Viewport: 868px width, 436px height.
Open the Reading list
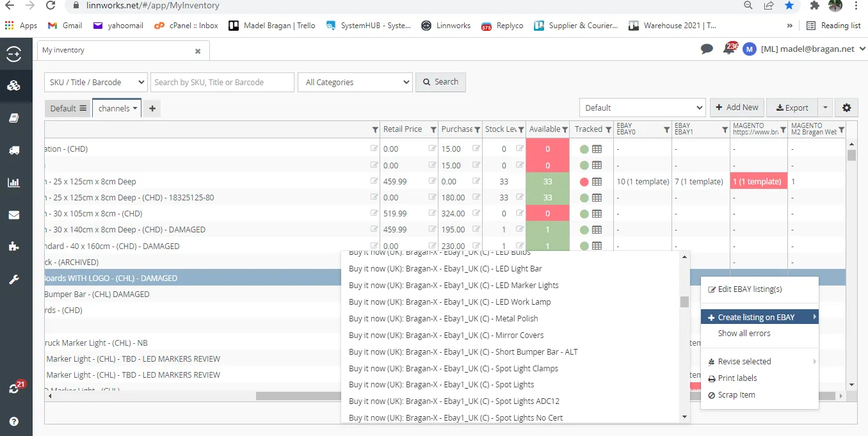point(833,26)
